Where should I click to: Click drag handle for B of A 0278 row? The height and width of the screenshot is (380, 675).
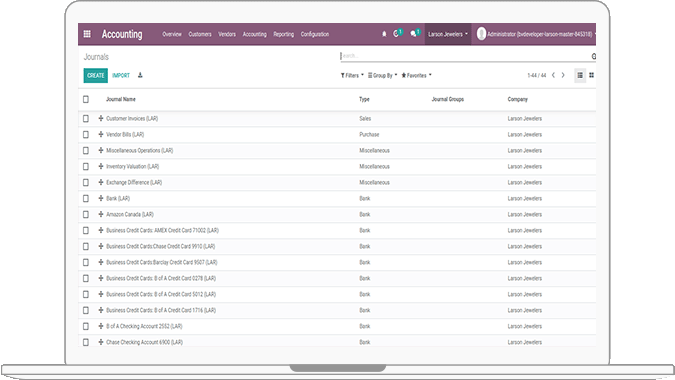pos(101,278)
